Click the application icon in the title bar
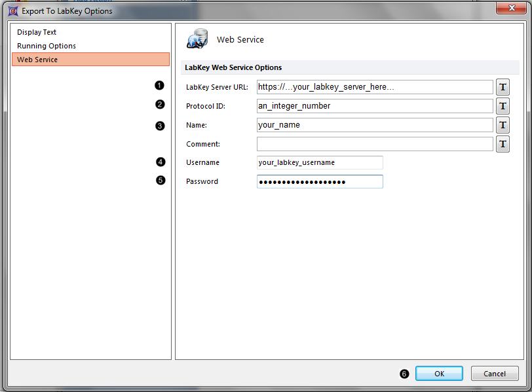532x392 pixels. tap(12, 10)
